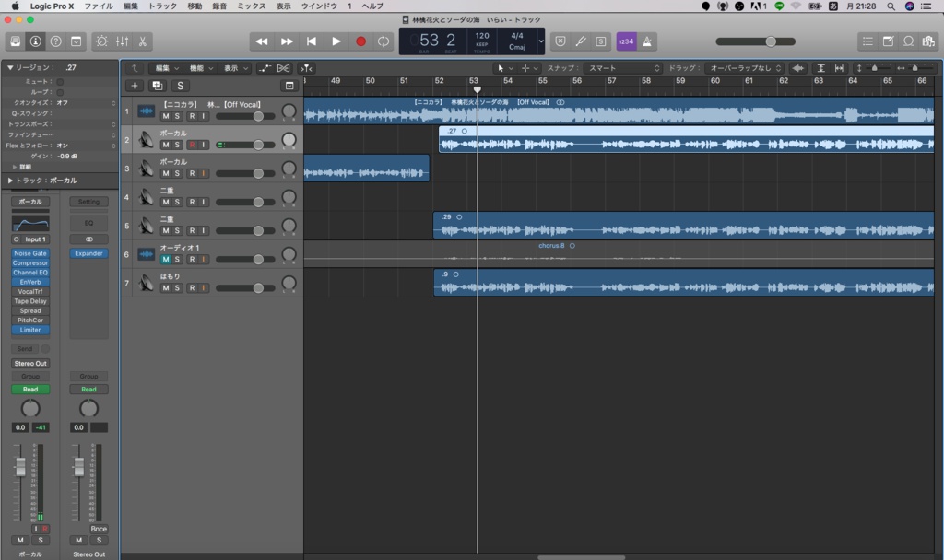Click the Duplicate Track icon
This screenshot has height=560, width=944.
click(157, 86)
